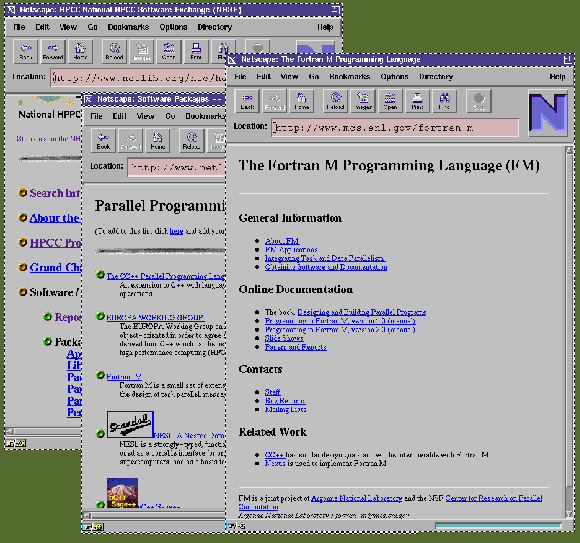The image size is (580, 543).
Task: Open Options menu in Fortran M window
Action: [394, 77]
